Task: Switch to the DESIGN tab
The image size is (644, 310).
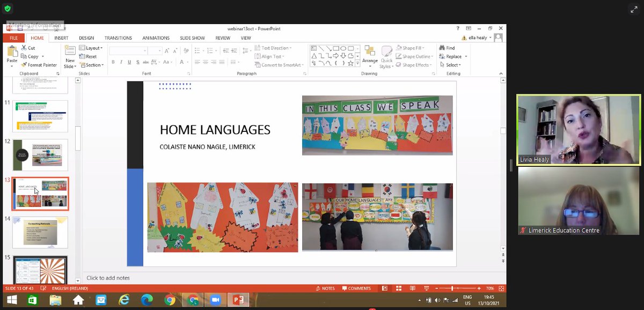Action: 86,38
